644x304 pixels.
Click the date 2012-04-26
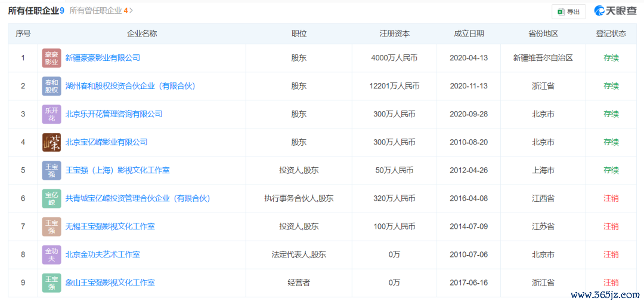469,170
